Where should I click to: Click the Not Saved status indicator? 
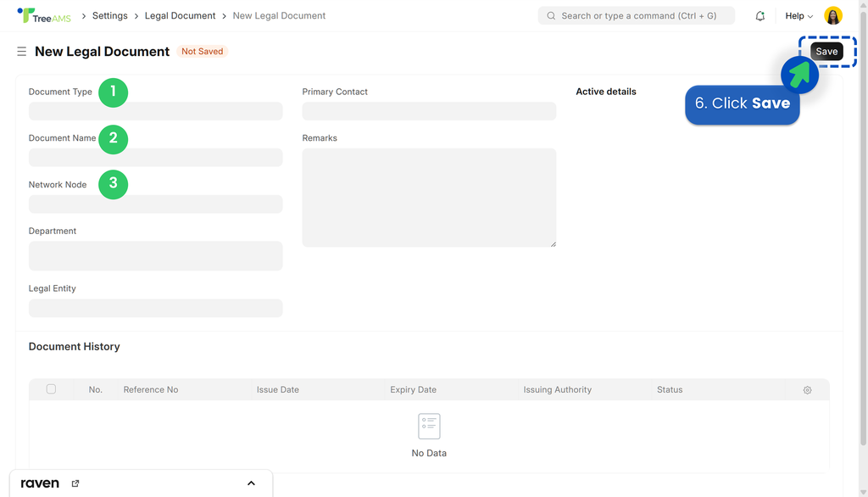pyautogui.click(x=202, y=52)
